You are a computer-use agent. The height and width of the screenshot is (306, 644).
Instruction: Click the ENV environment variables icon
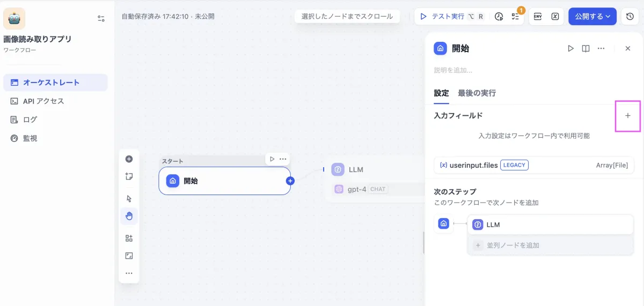pos(538,17)
